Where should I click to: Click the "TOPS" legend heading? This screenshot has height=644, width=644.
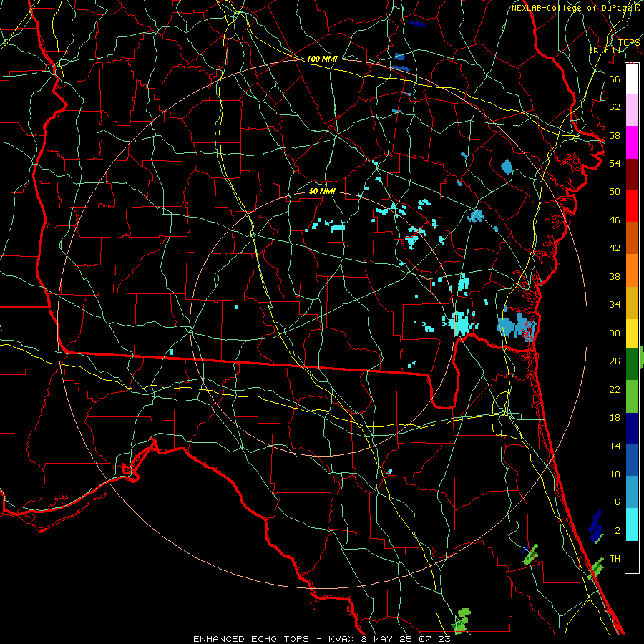coord(629,42)
